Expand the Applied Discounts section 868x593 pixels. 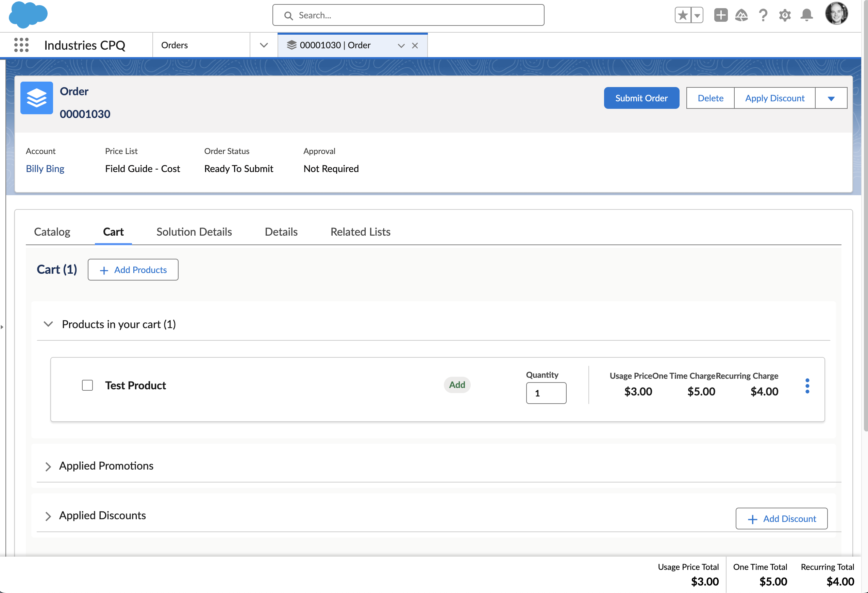click(x=48, y=516)
